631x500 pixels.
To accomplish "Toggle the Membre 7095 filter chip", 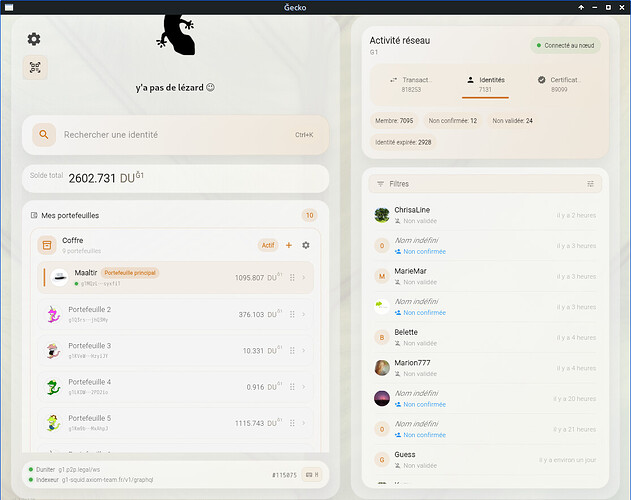I will 393,120.
